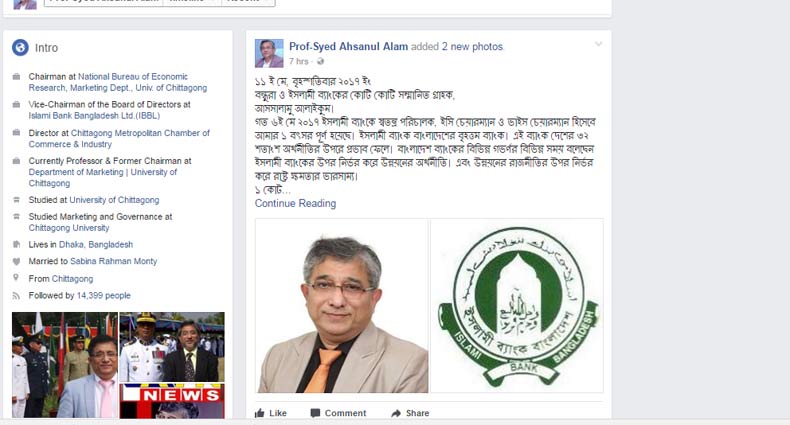Open the NEWS thumbnail photo in Intro

[x=172, y=401]
